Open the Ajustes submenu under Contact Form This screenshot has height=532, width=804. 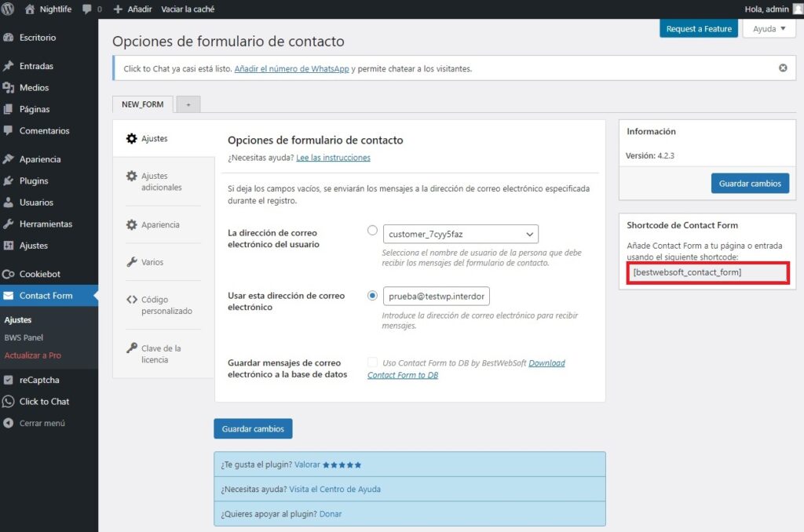18,319
